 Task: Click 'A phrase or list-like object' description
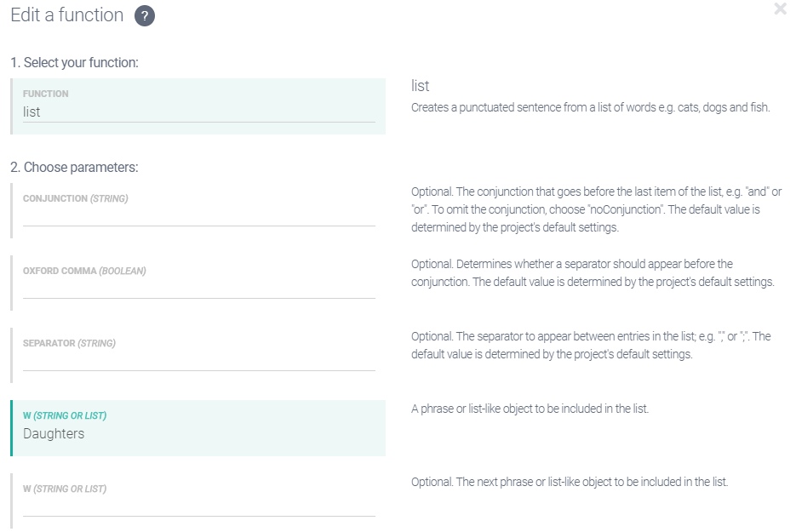[x=530, y=409]
